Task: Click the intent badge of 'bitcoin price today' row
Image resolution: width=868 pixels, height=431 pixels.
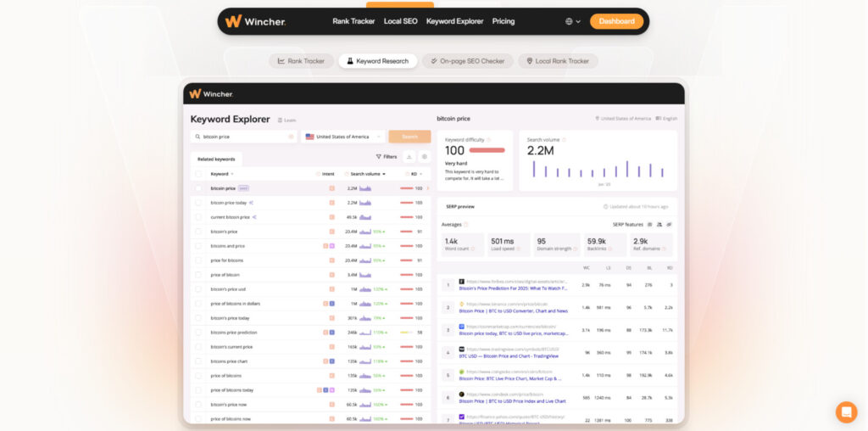Action: click(331, 203)
